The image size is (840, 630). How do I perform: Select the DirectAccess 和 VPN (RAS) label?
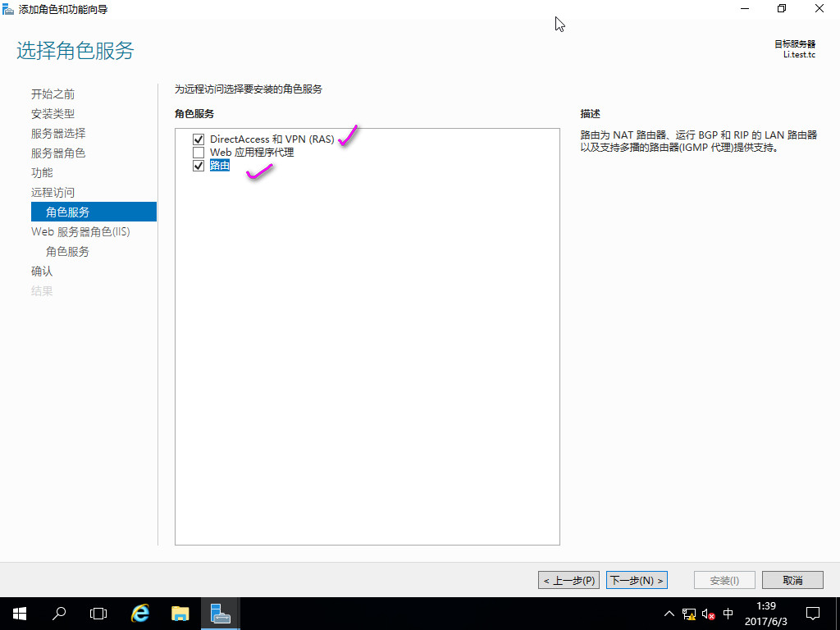(x=272, y=139)
